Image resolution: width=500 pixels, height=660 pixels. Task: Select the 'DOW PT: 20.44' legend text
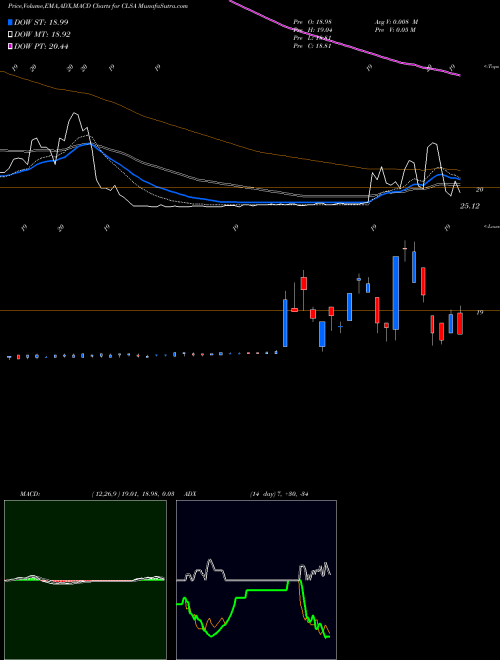tap(41, 46)
